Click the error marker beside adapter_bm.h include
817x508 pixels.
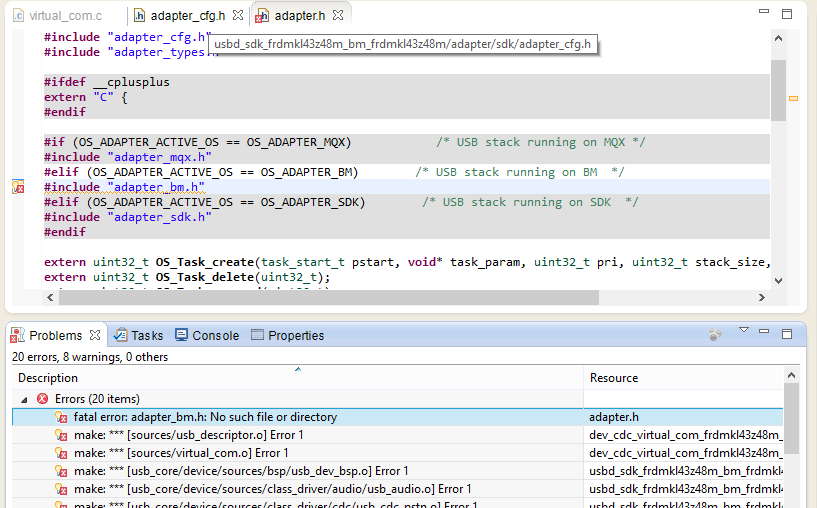pyautogui.click(x=18, y=187)
